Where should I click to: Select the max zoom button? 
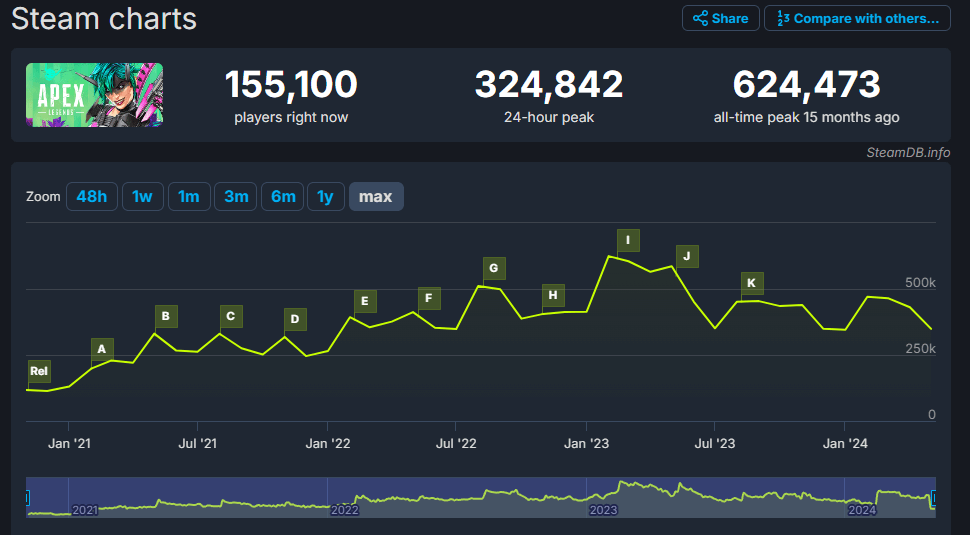tap(375, 197)
